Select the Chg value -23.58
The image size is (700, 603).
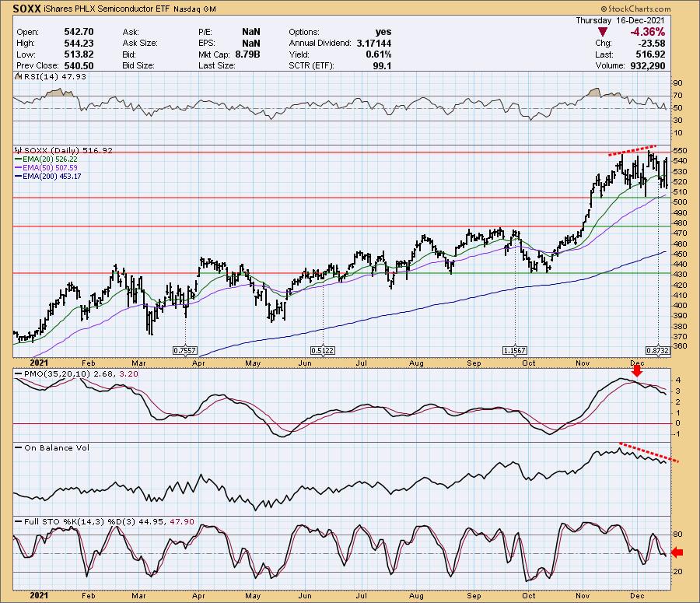[x=650, y=43]
